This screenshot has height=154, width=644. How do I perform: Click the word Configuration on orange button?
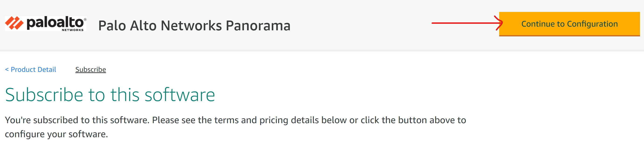point(592,24)
